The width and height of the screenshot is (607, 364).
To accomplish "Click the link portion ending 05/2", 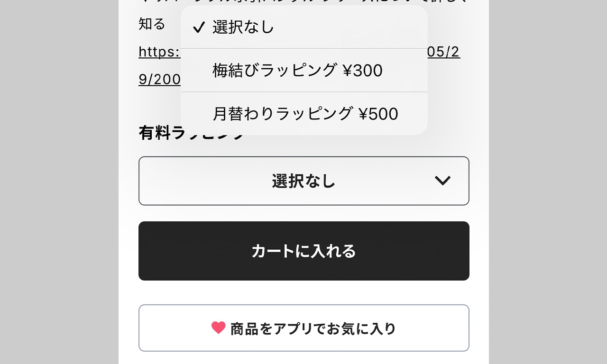I will coord(444,52).
